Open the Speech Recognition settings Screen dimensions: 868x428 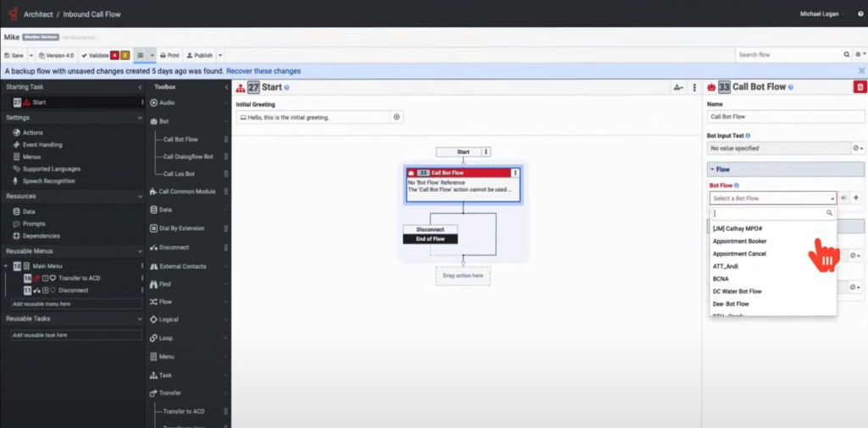point(48,181)
